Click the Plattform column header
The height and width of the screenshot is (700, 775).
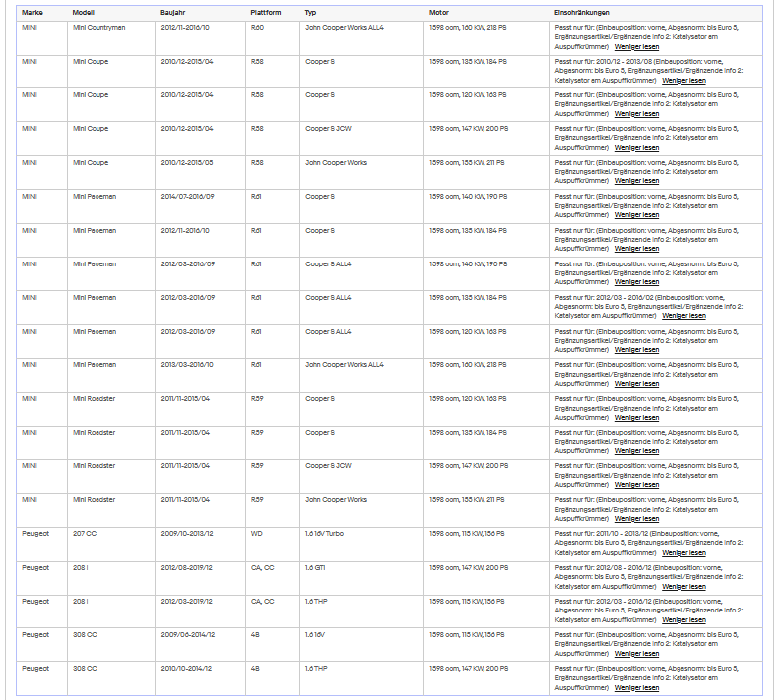pyautogui.click(x=265, y=13)
